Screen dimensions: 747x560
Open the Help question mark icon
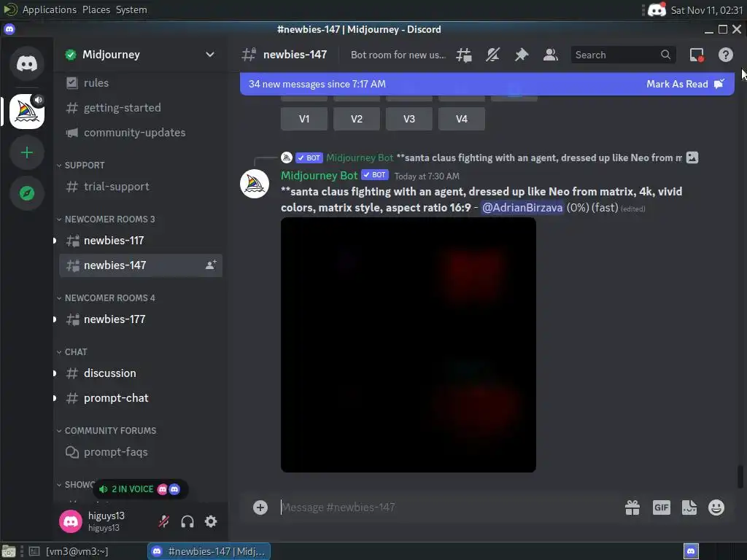(x=726, y=55)
